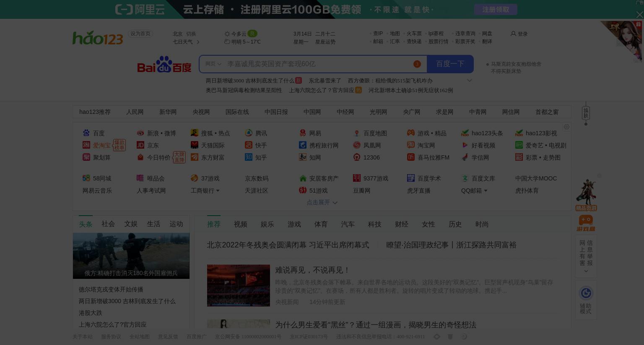Switch to the 科技 tab

(x=375, y=224)
